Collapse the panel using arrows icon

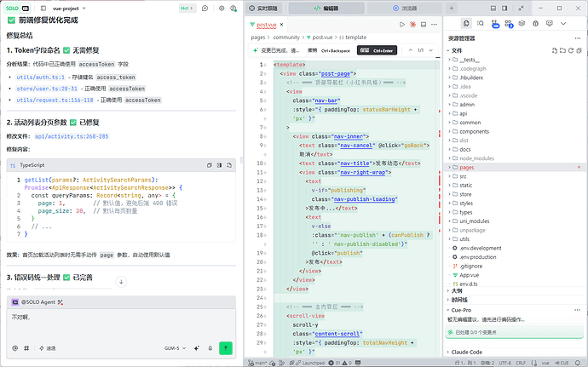click(521, 8)
